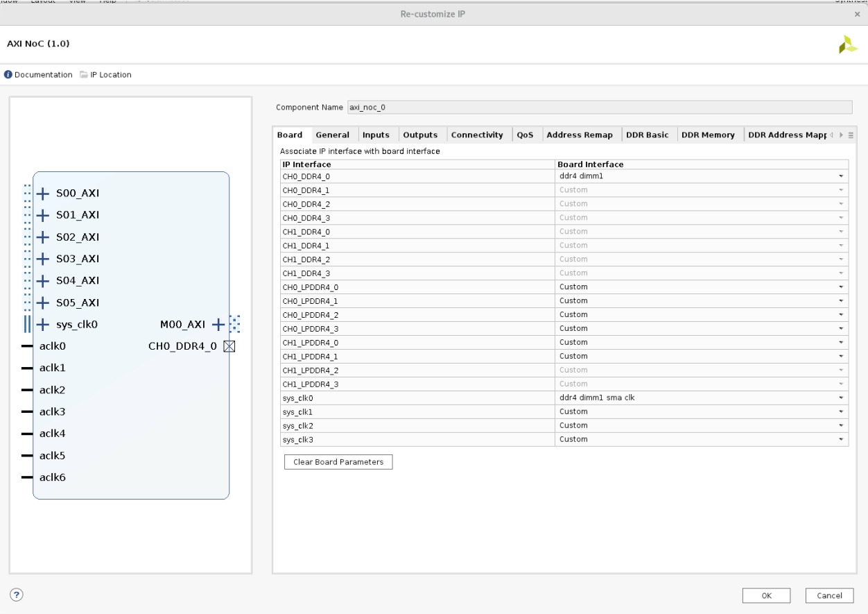Image resolution: width=868 pixels, height=614 pixels.
Task: Click the CH0_DDR4_0 port box icon
Action: click(229, 346)
